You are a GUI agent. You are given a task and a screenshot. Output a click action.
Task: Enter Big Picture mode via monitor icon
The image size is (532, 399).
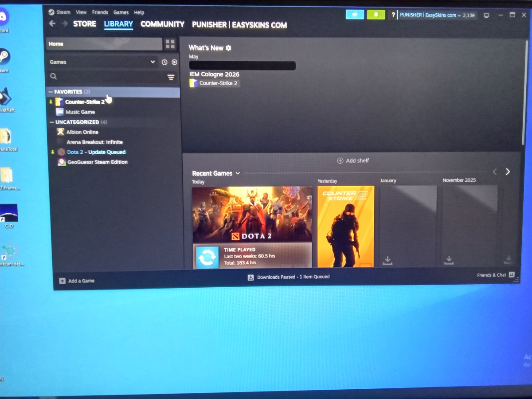(x=486, y=16)
